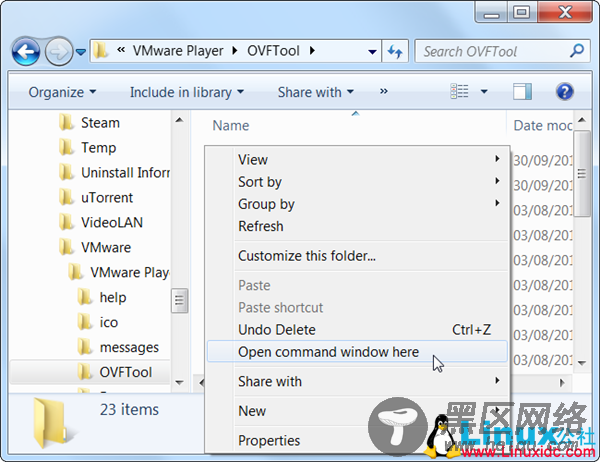Click the Forward navigation arrow
600x462 pixels.
tap(59, 51)
